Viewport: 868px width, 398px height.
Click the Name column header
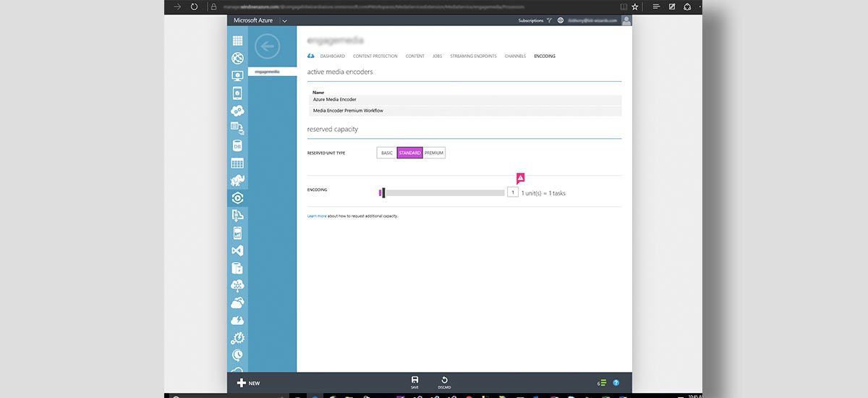[318, 92]
